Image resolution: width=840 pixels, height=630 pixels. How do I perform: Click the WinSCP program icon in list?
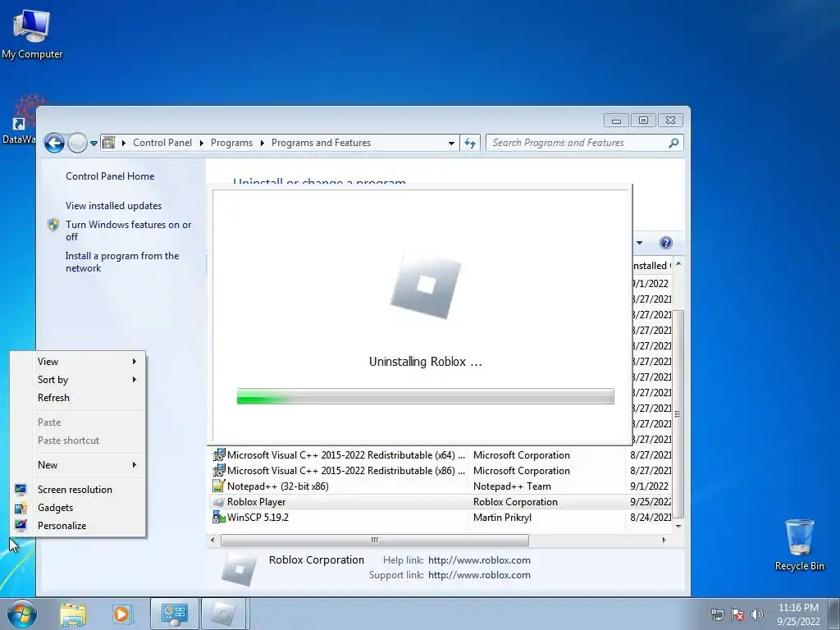click(218, 518)
